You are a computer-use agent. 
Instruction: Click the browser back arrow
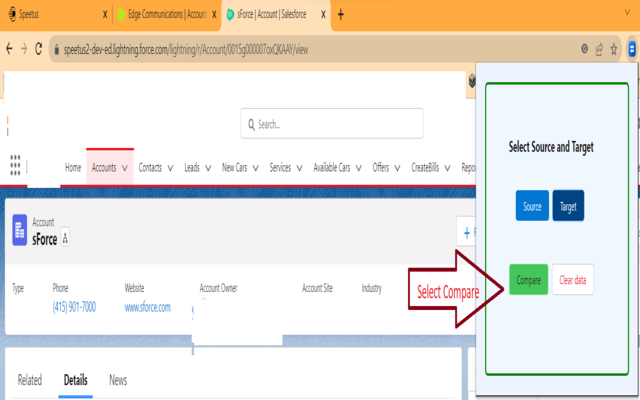tap(9, 49)
